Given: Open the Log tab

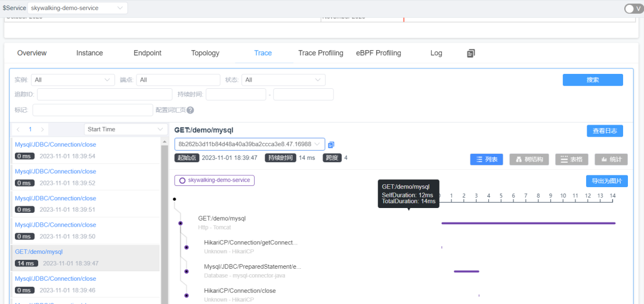Looking at the screenshot, I should [436, 53].
